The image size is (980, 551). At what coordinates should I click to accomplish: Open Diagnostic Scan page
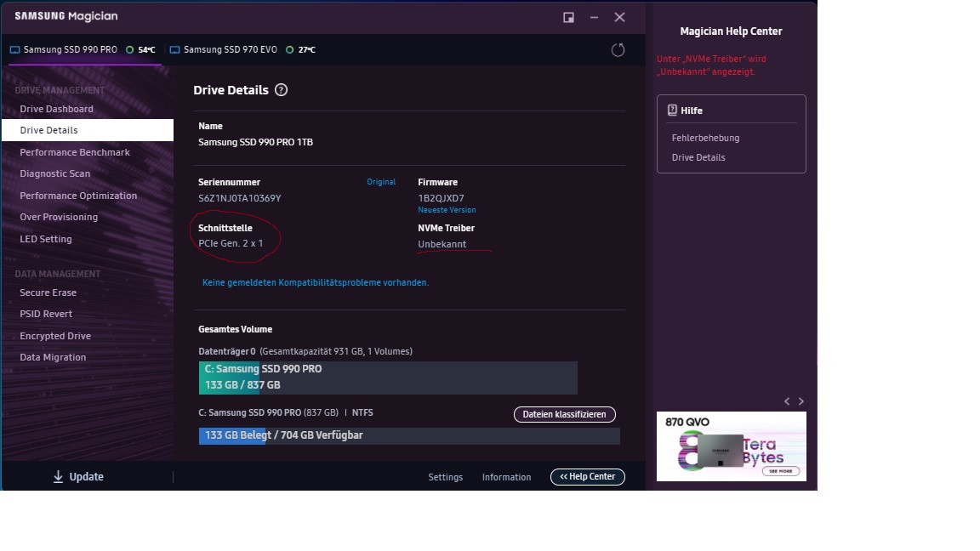click(x=55, y=173)
